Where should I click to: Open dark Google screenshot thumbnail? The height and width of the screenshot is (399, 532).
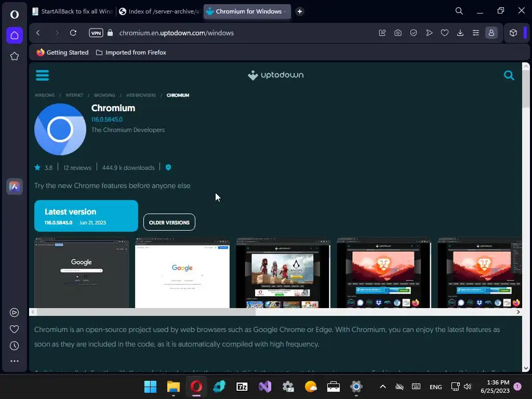[x=82, y=273]
